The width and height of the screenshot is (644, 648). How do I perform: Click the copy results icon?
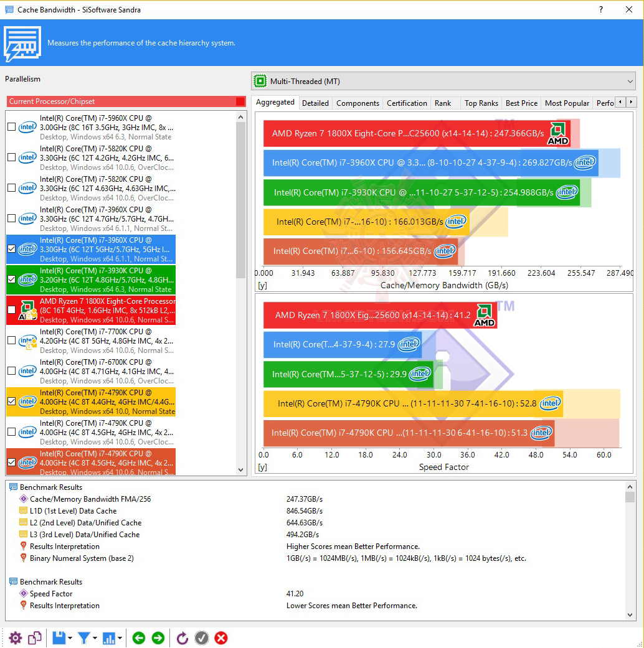tap(35, 638)
